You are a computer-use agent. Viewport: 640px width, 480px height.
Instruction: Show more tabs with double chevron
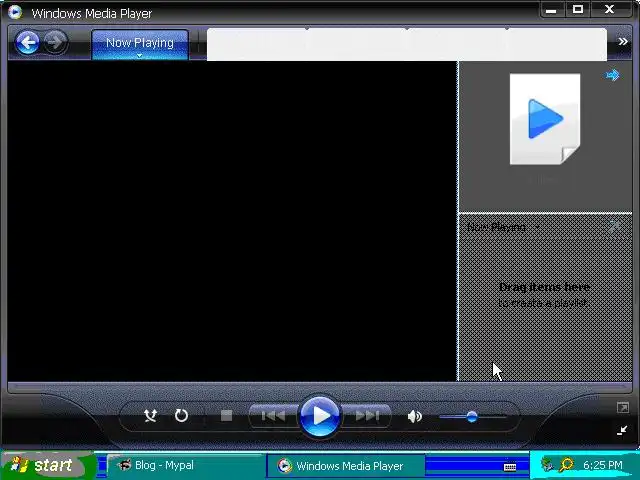(x=622, y=41)
